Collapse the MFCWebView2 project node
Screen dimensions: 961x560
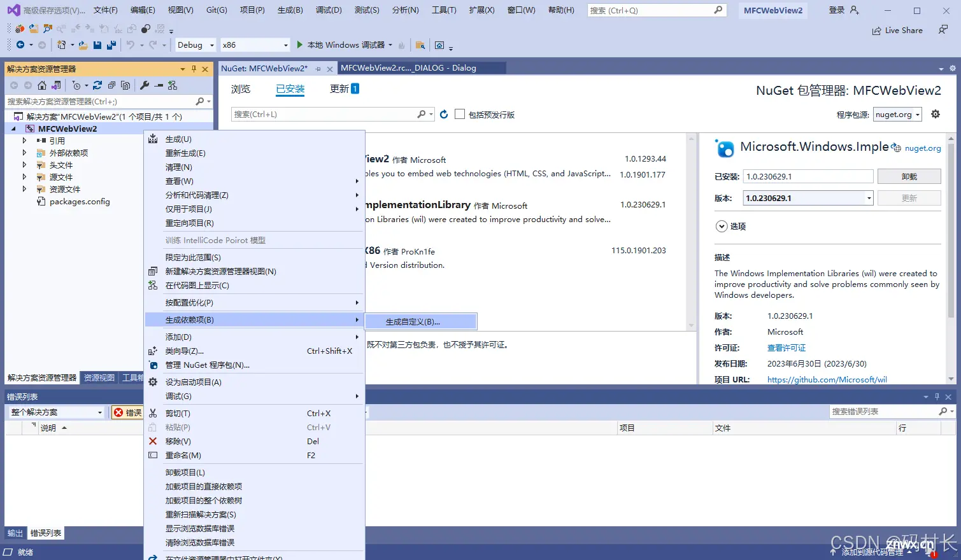[x=14, y=129]
